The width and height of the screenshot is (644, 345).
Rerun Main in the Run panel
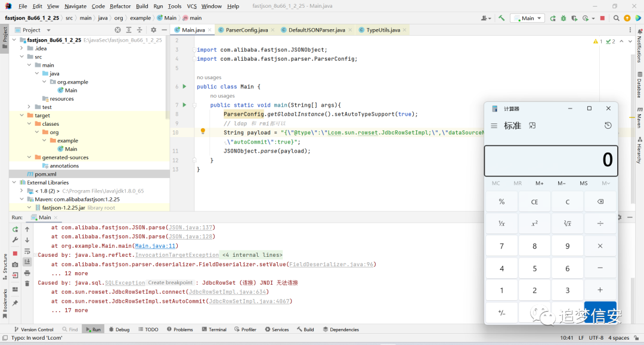click(15, 229)
